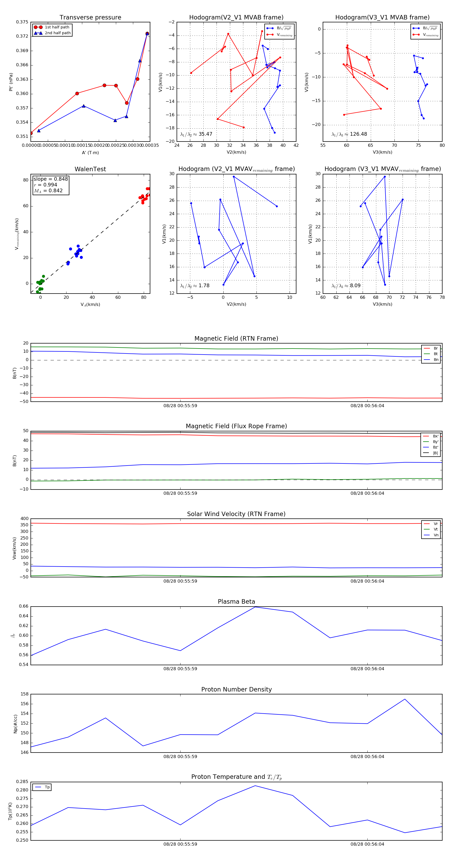Image resolution: width=473 pixels, height=868 pixels.
Task: Click the highest peak of the Proton Number Density curve
Action: (405, 699)
